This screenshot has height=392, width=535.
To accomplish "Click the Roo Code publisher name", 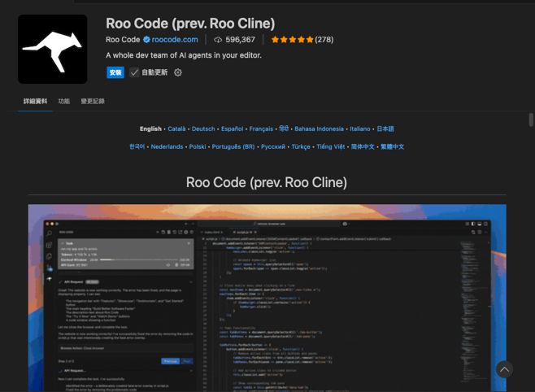I will (x=123, y=40).
